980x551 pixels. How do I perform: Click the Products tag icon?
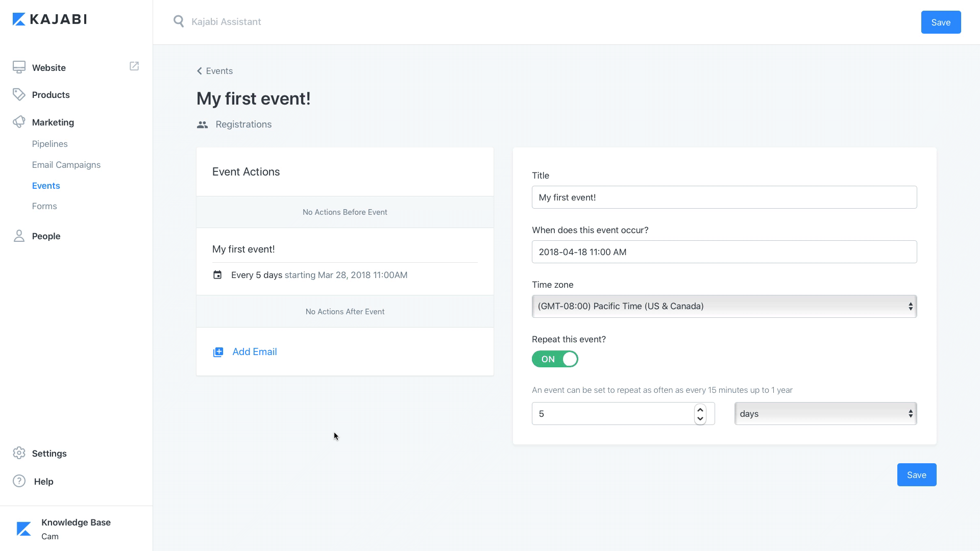pyautogui.click(x=19, y=94)
